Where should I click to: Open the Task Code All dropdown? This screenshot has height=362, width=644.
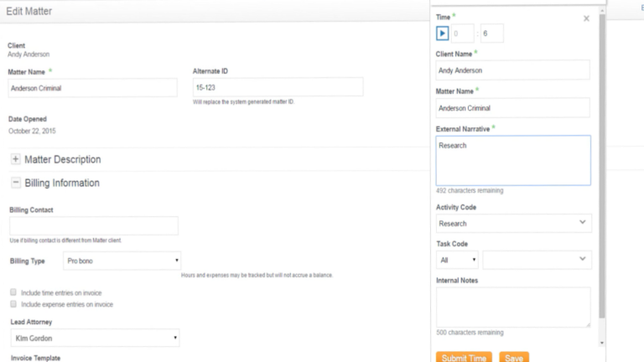coord(457,260)
